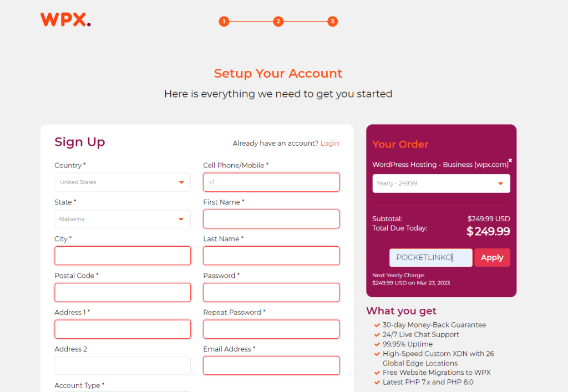The height and width of the screenshot is (392, 568).
Task: Apply the coupon code
Action: click(x=492, y=257)
